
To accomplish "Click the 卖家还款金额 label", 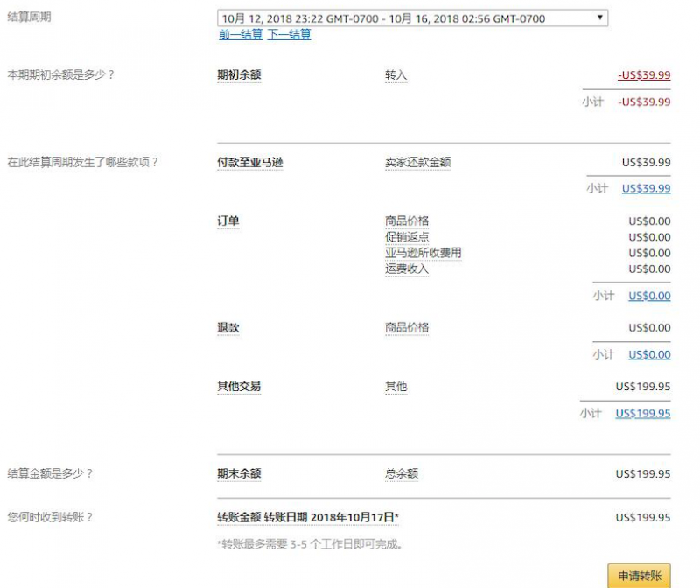I will coord(418,162).
